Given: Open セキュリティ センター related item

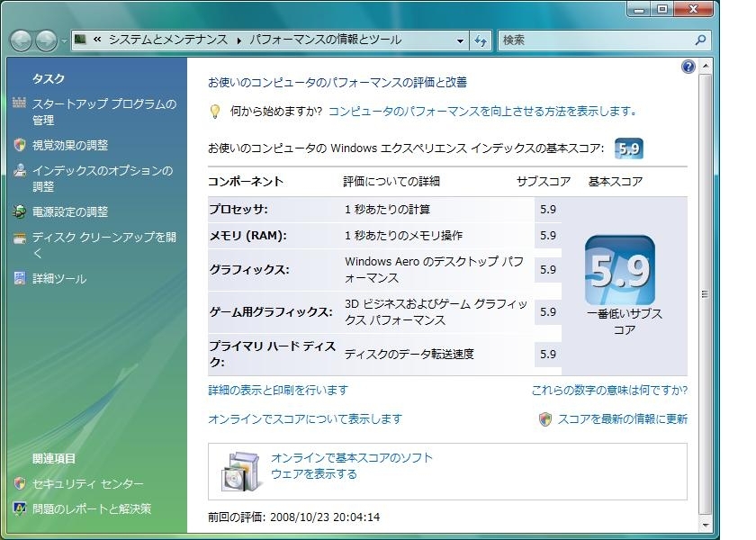Looking at the screenshot, I should [x=88, y=483].
